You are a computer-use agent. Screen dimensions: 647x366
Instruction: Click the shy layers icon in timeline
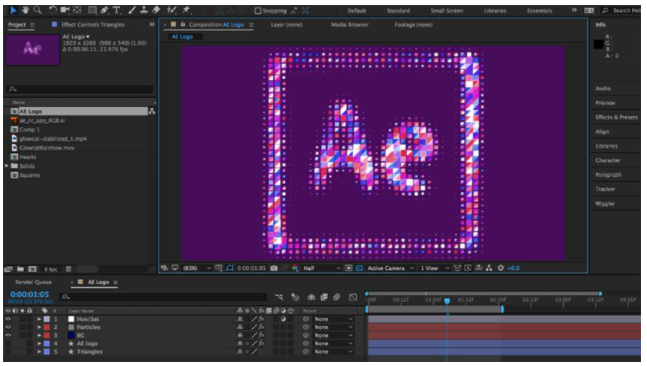[x=312, y=297]
